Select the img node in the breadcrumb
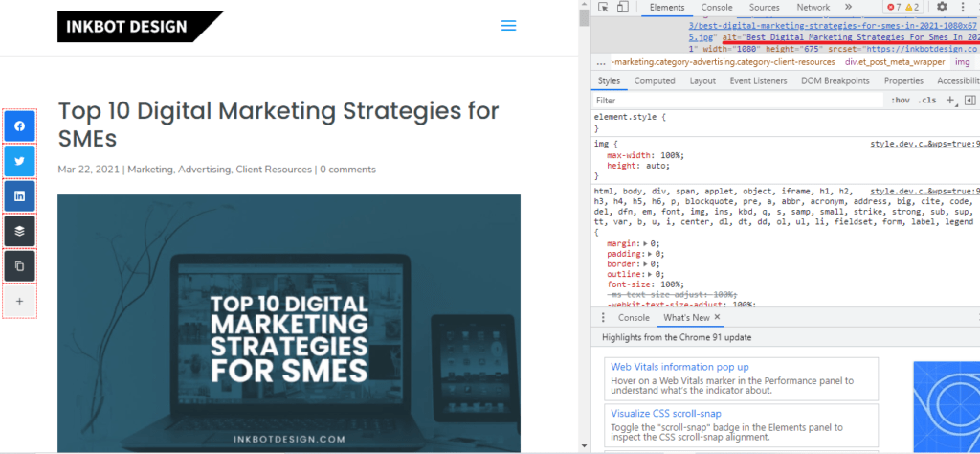The height and width of the screenshot is (454, 980). (x=963, y=62)
